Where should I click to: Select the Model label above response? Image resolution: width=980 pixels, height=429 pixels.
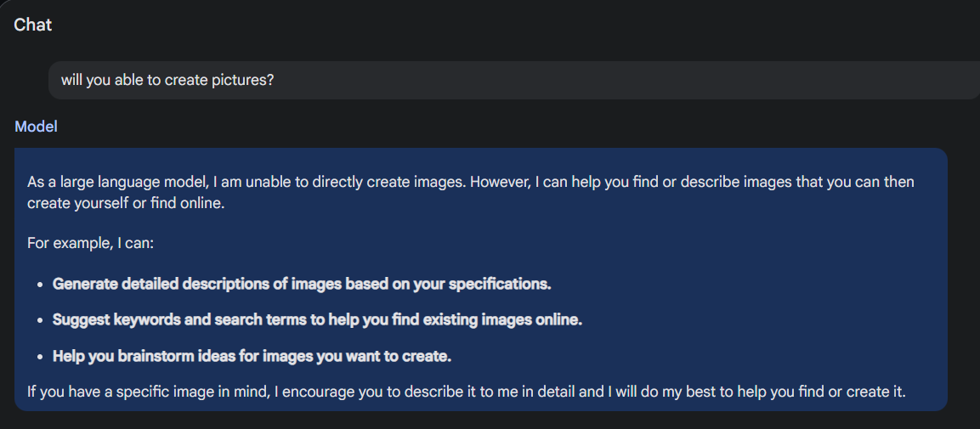36,127
